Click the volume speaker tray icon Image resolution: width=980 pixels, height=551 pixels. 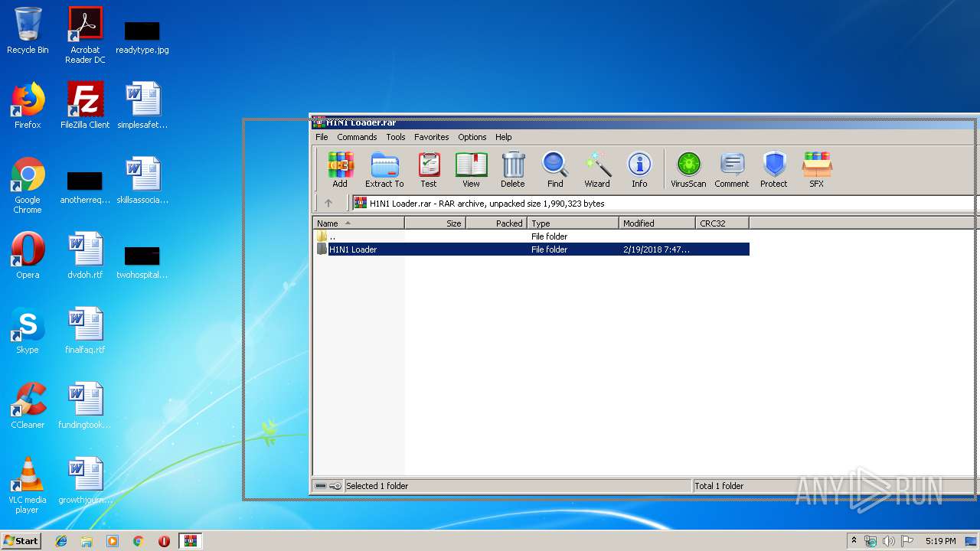(x=888, y=541)
